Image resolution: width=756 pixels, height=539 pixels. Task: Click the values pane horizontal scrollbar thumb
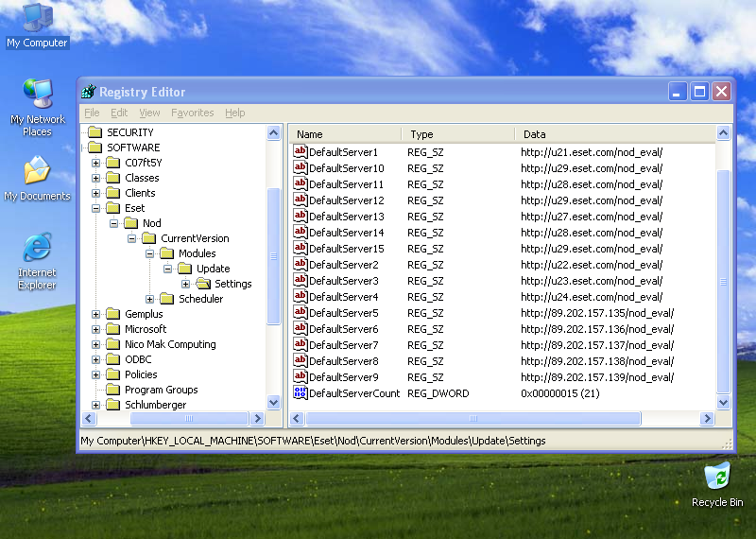(473, 418)
